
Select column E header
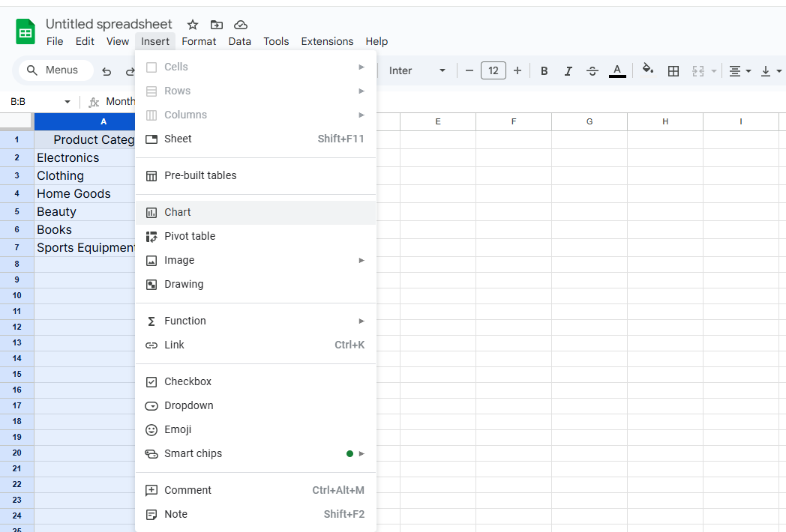(438, 121)
